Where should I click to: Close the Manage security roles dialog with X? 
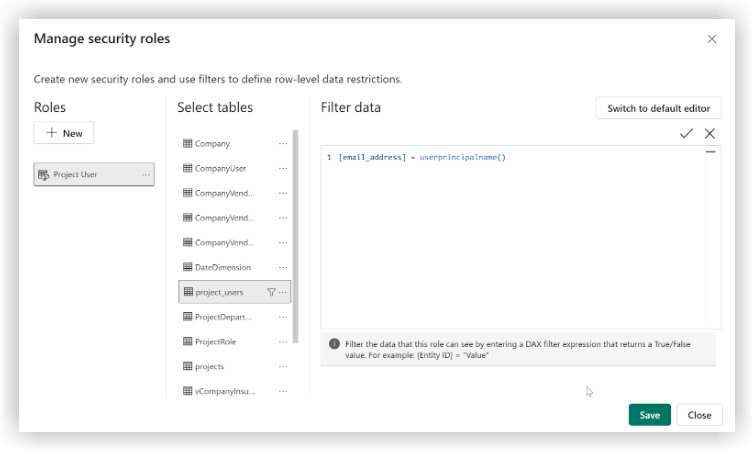pos(712,39)
